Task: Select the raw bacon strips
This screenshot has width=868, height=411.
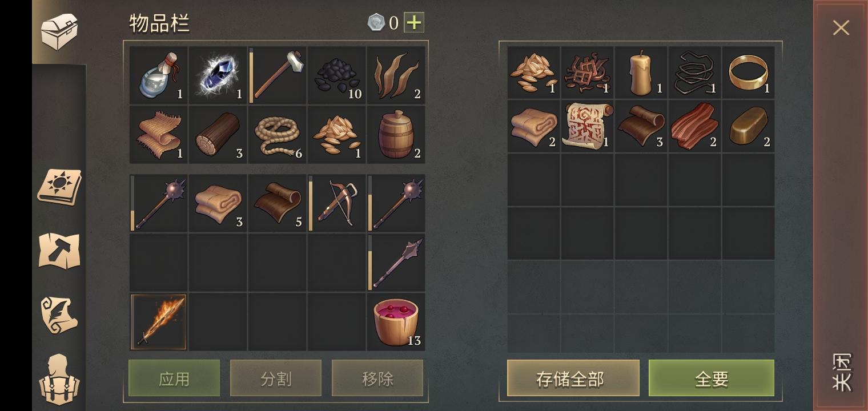Action: click(695, 126)
